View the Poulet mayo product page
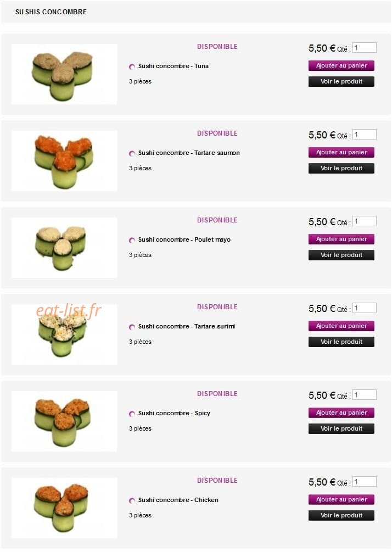 tap(341, 255)
